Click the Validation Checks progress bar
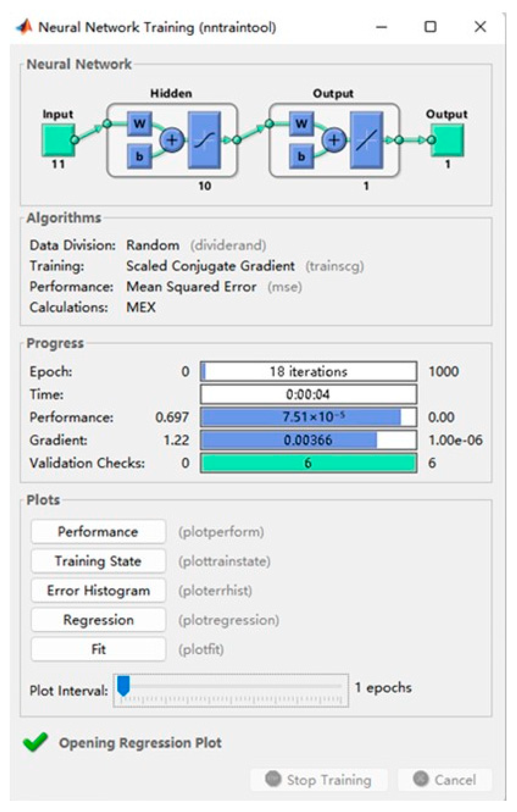The width and height of the screenshot is (517, 812). pos(308,463)
